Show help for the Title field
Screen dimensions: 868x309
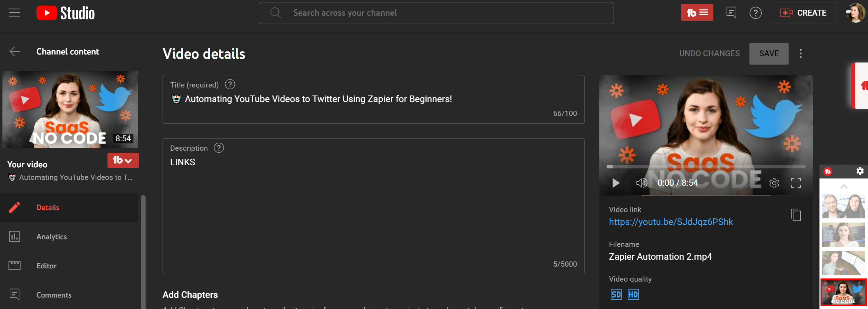coord(230,84)
